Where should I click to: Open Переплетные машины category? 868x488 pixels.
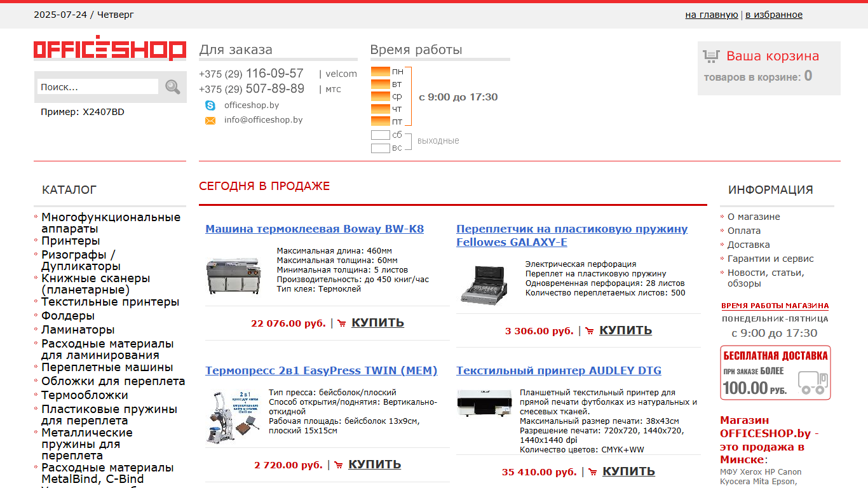(107, 367)
